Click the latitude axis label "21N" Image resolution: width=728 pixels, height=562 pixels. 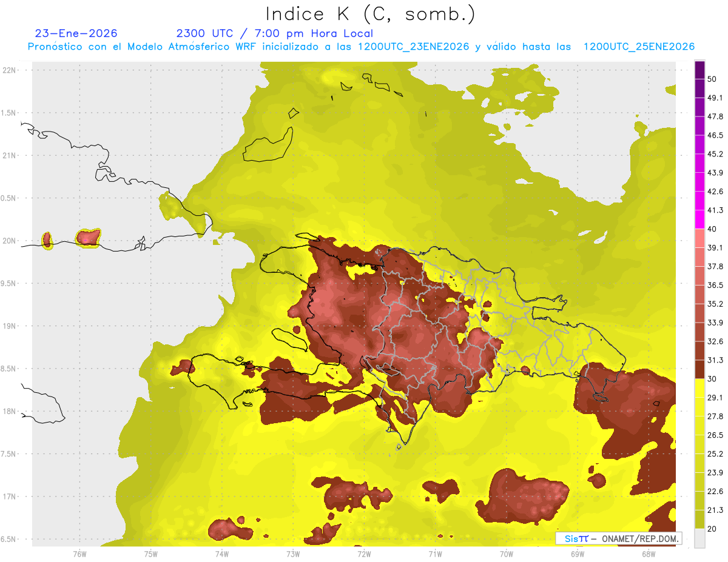[x=9, y=156]
